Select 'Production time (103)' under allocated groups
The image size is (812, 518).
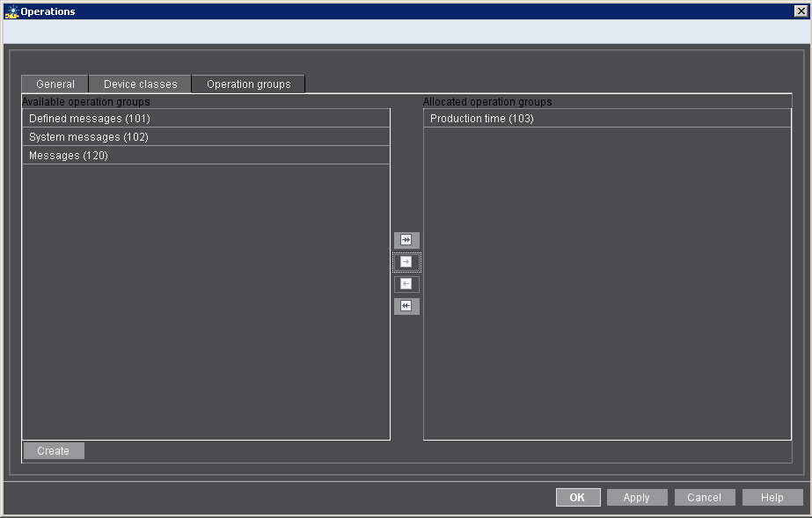(x=606, y=118)
